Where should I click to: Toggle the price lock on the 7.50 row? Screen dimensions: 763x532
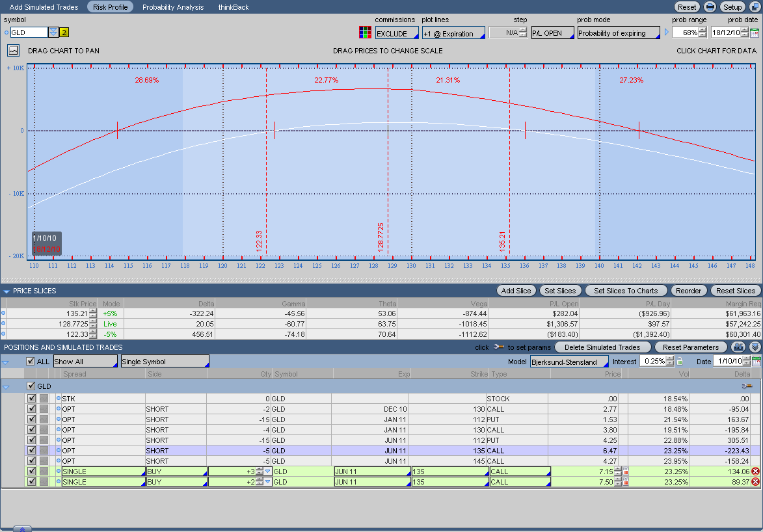626,482
